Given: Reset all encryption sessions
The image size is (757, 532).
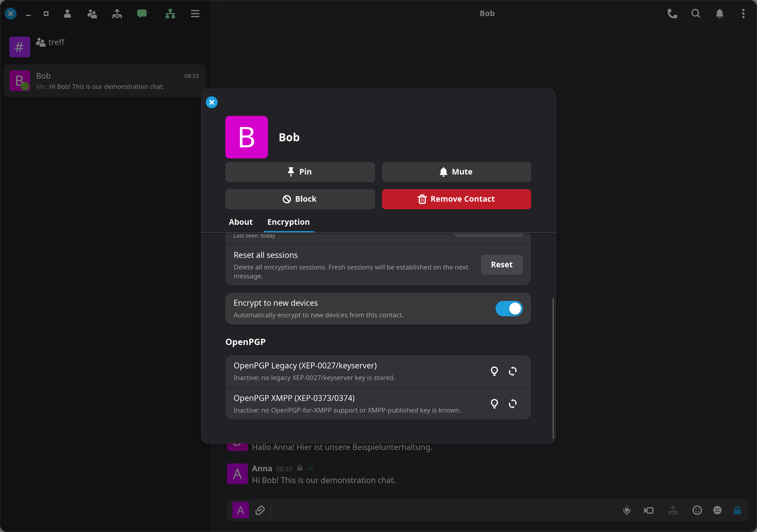Looking at the screenshot, I should tap(502, 265).
